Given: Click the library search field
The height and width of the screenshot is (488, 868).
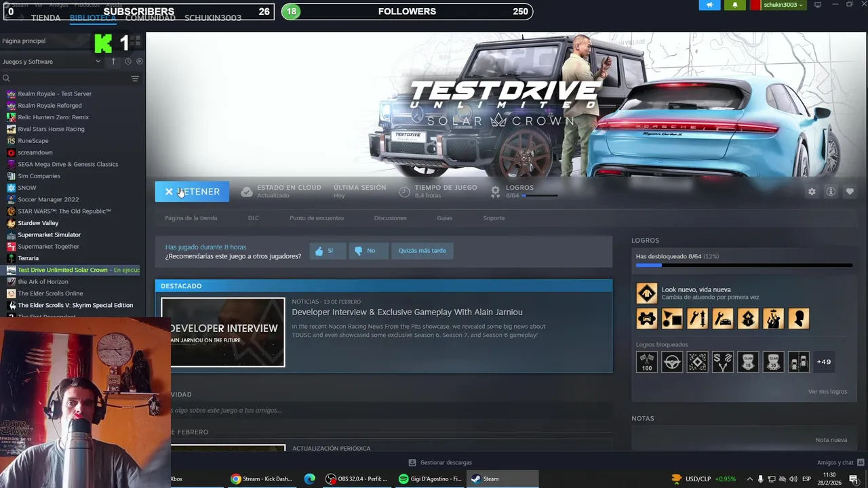Looking at the screenshot, I should tap(64, 79).
